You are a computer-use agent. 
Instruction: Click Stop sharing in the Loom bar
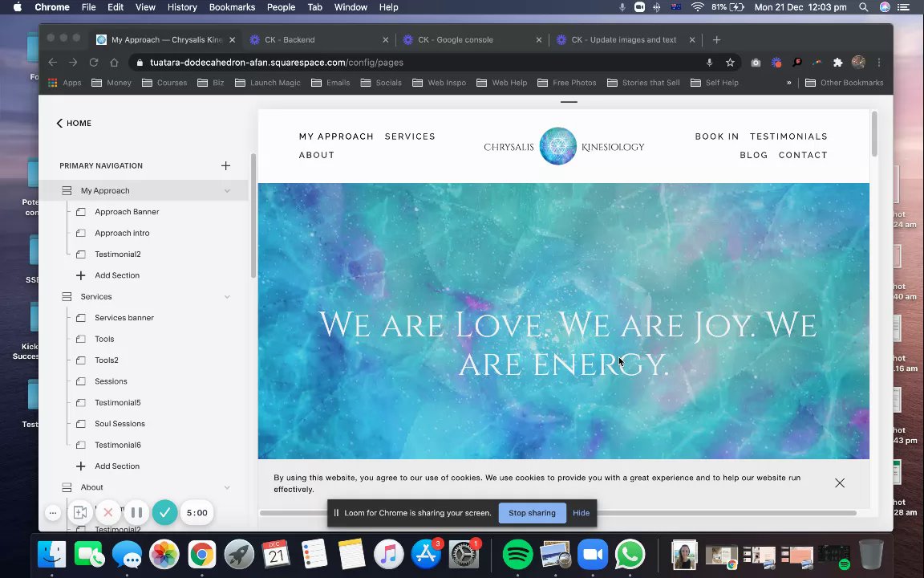coord(532,513)
